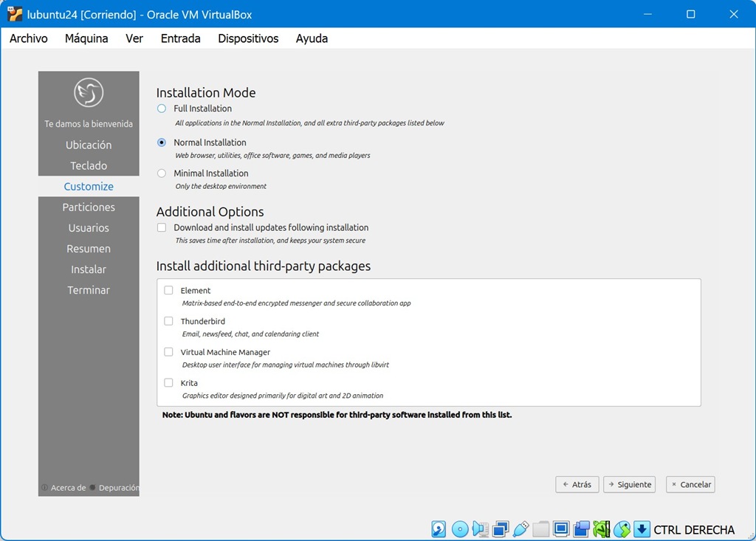
Task: Enable the Virtual Machine Manager package checkbox
Action: (168, 352)
